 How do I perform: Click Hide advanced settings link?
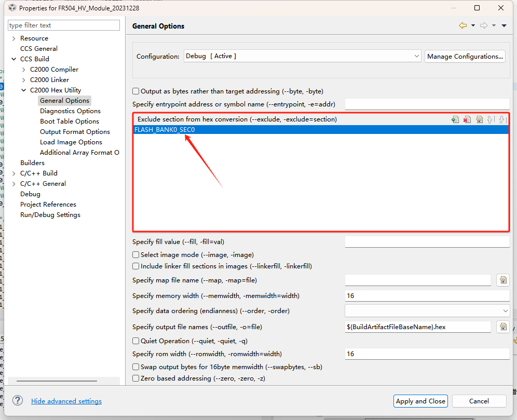(x=66, y=401)
